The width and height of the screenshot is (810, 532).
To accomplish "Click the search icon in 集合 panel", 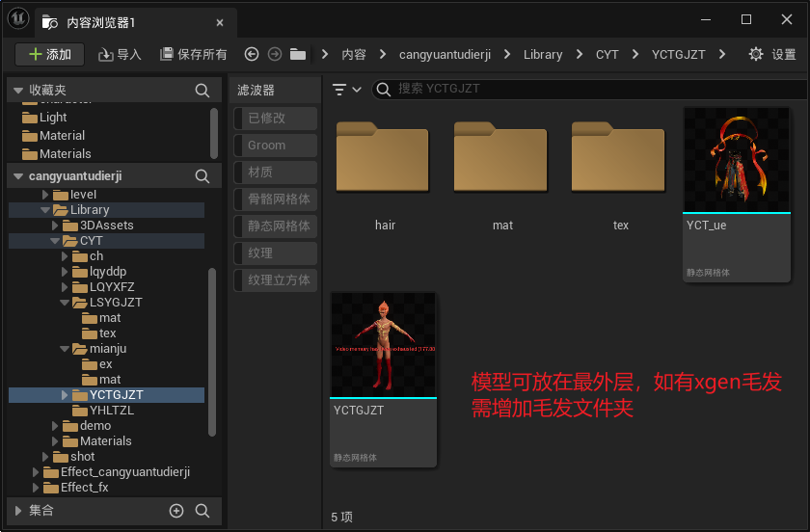I will 202,511.
